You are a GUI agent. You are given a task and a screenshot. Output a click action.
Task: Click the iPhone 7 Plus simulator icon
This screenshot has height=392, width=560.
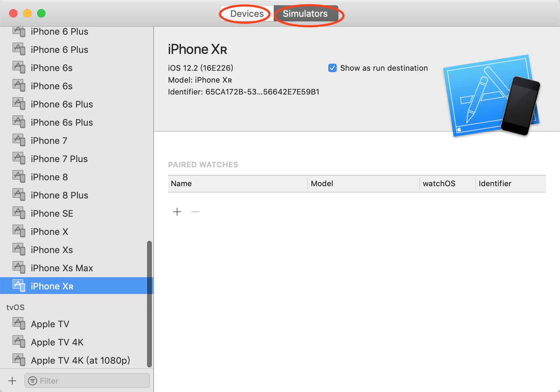tap(19, 159)
